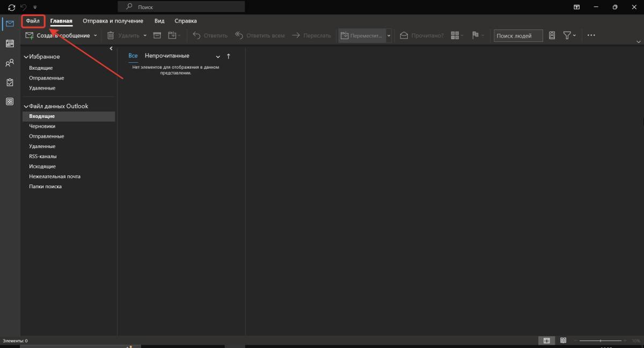Collapse the Файл данных Outlook folder tree
Viewport: 644px width, 348px height.
coord(26,107)
